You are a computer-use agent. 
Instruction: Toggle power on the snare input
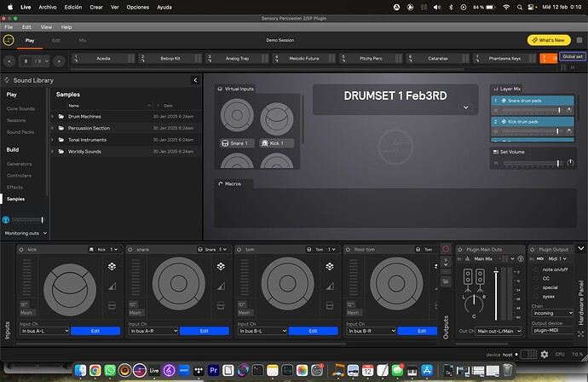click(130, 249)
